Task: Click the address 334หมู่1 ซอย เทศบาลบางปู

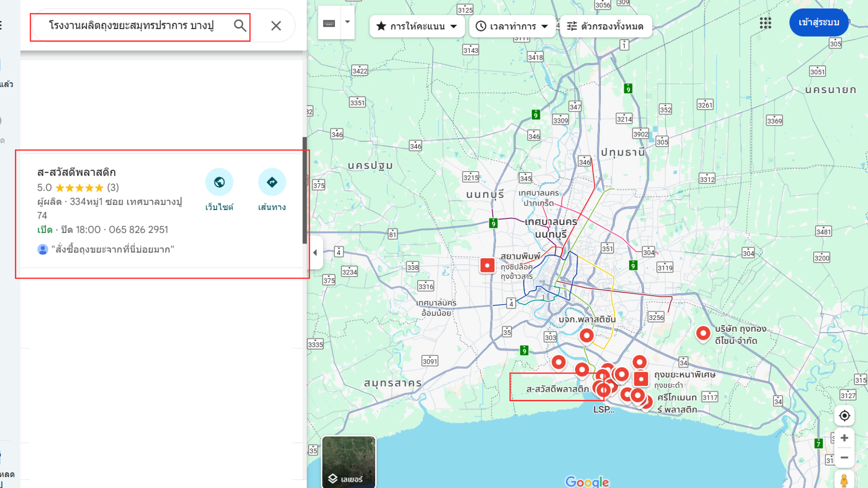Action: coord(126,202)
